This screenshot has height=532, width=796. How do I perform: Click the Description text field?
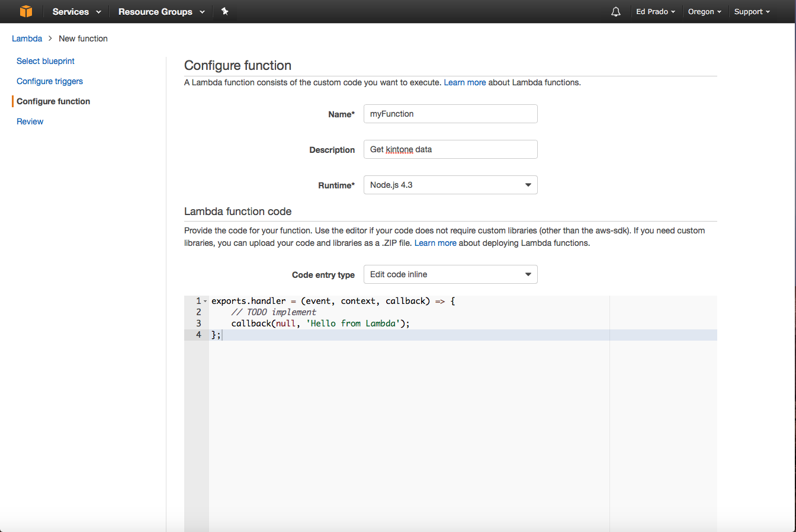point(450,149)
